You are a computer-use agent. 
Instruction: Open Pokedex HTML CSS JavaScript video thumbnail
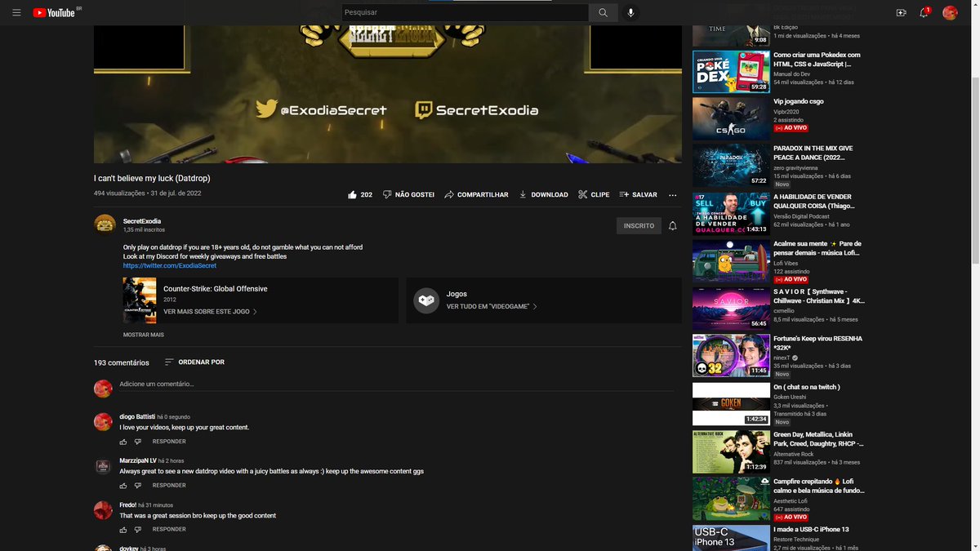731,72
